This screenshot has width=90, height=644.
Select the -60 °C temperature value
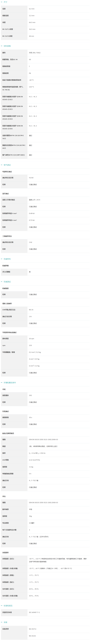click(31, 80)
